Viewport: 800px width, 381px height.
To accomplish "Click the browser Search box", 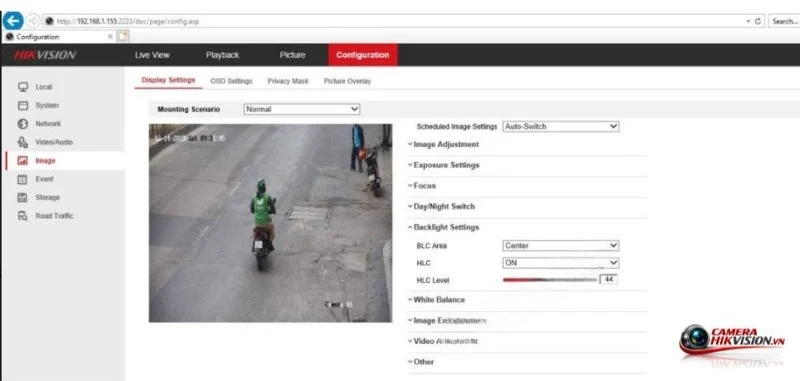I will (x=784, y=21).
